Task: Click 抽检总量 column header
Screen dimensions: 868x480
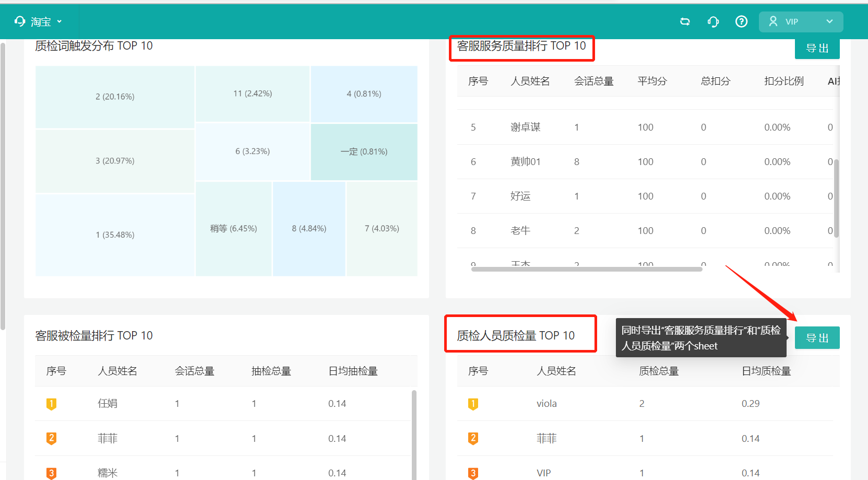Action: click(271, 371)
